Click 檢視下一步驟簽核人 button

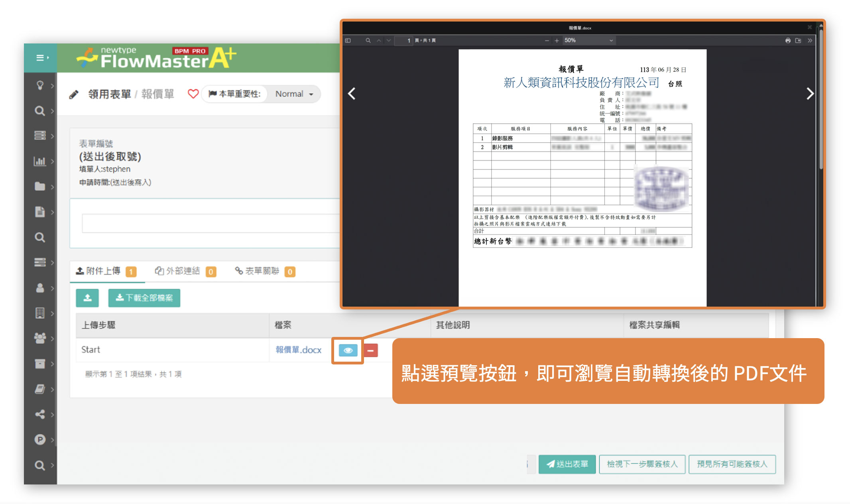(642, 464)
